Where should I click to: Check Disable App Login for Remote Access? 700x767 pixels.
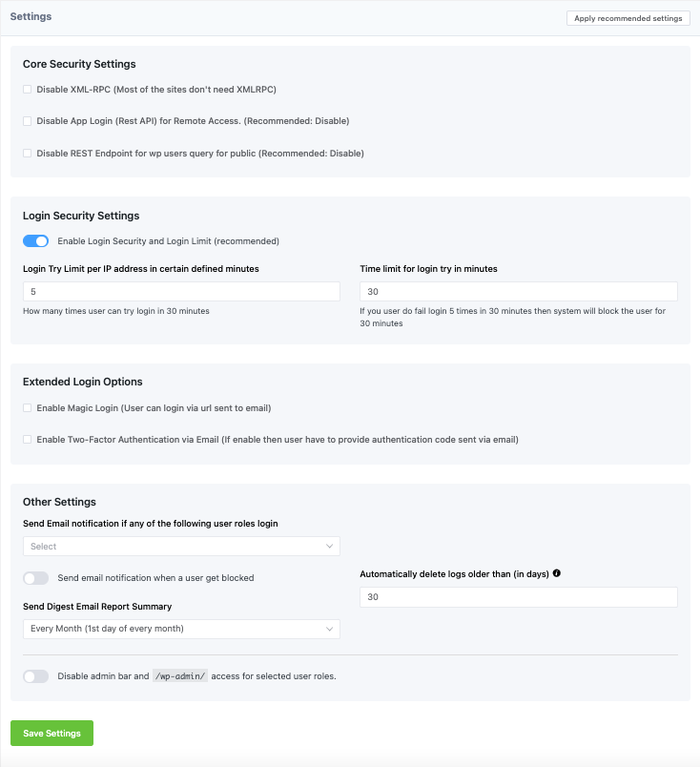click(x=28, y=121)
